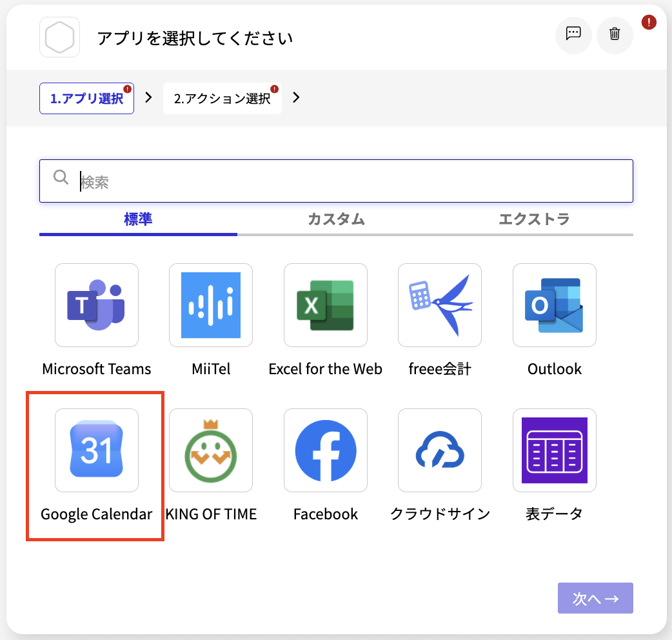The height and width of the screenshot is (640, 672).
Task: Select the Microsoft Teams app icon
Action: tap(97, 305)
